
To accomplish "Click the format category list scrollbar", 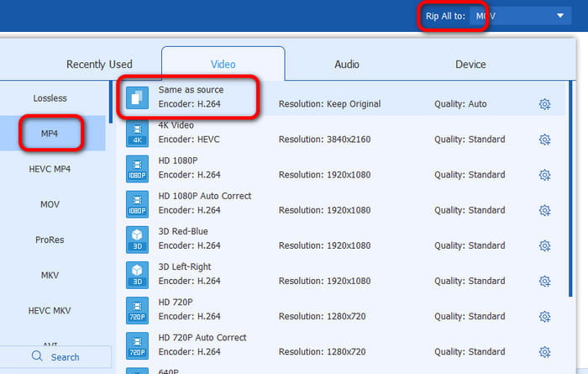I will [111, 102].
